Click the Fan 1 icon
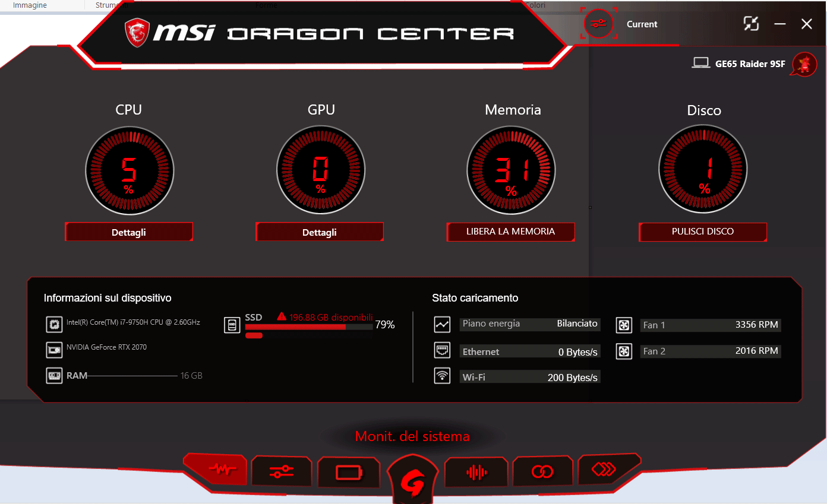 tap(624, 325)
